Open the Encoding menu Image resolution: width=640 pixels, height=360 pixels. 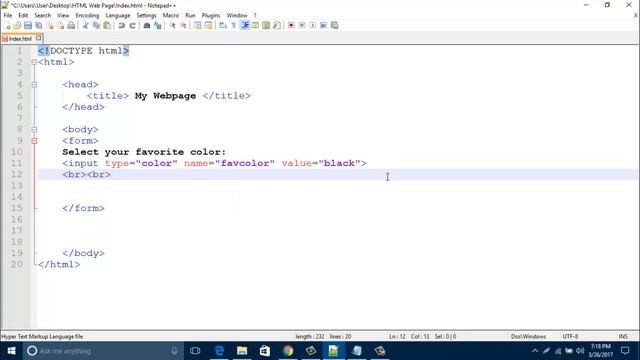87,15
